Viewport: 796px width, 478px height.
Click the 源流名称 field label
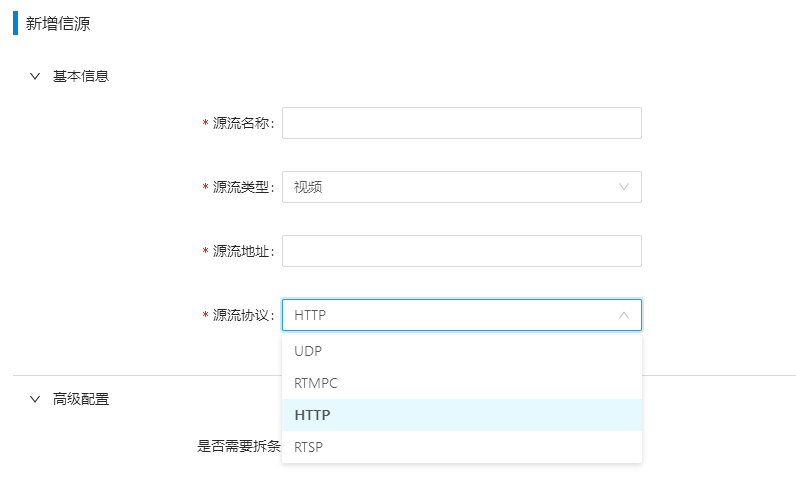point(243,123)
